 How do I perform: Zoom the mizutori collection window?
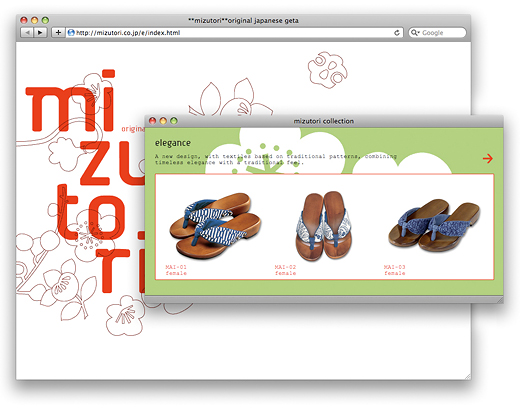[x=174, y=121]
